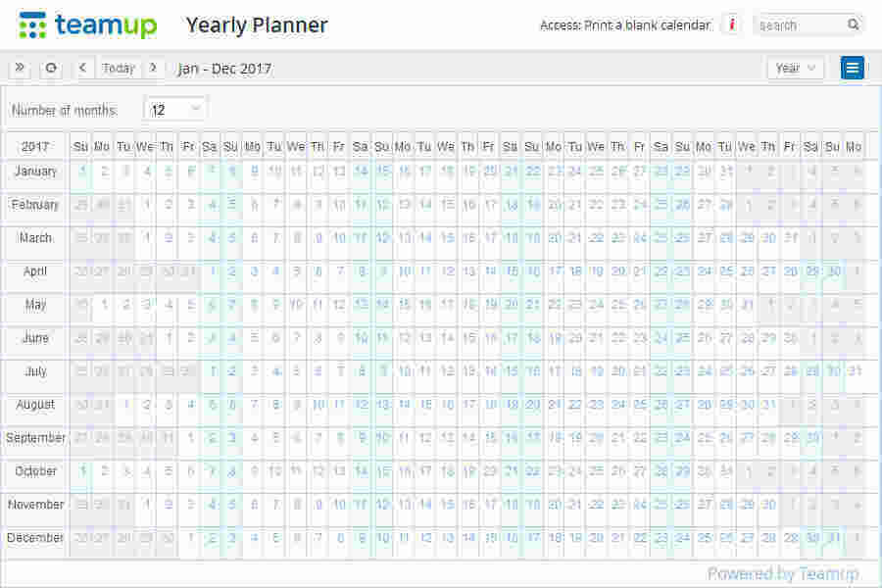Screen dimensions: 882x588
Task: Click the search magnifier icon
Action: pyautogui.click(x=854, y=25)
